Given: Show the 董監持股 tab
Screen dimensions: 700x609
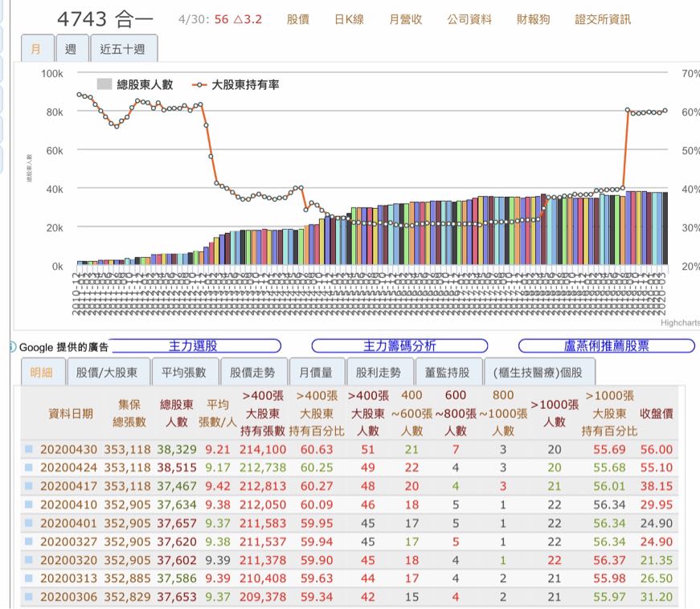Looking at the screenshot, I should (x=447, y=372).
